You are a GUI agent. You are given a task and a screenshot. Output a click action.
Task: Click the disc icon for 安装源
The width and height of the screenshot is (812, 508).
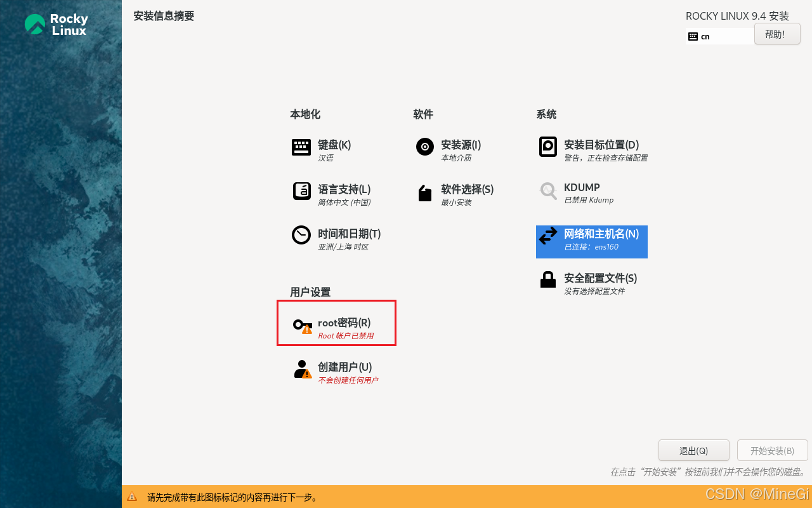(x=424, y=147)
